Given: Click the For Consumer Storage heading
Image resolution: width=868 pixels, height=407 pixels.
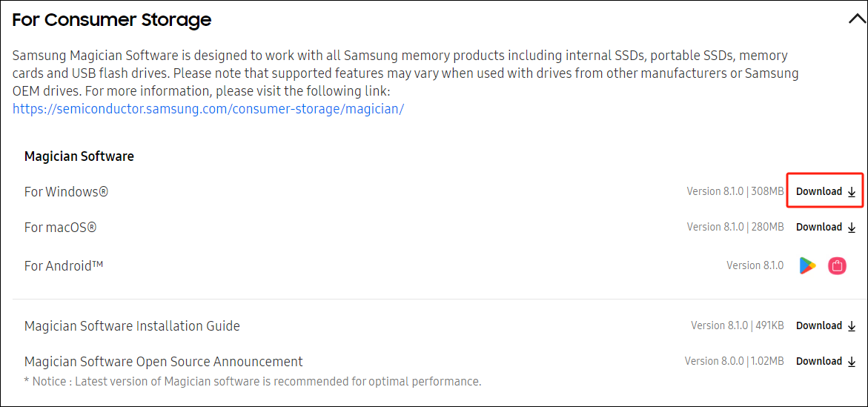Looking at the screenshot, I should (111, 20).
